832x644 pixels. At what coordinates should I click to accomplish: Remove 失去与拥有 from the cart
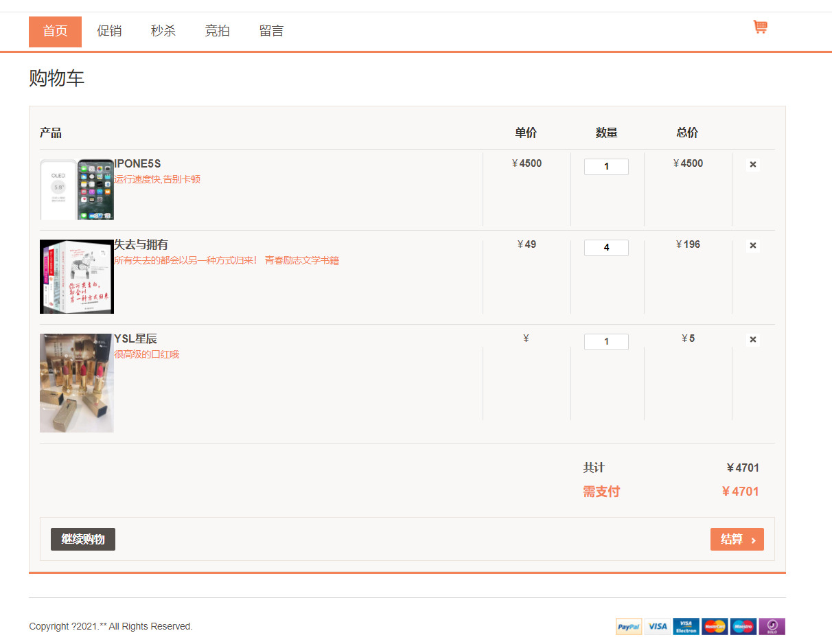753,246
